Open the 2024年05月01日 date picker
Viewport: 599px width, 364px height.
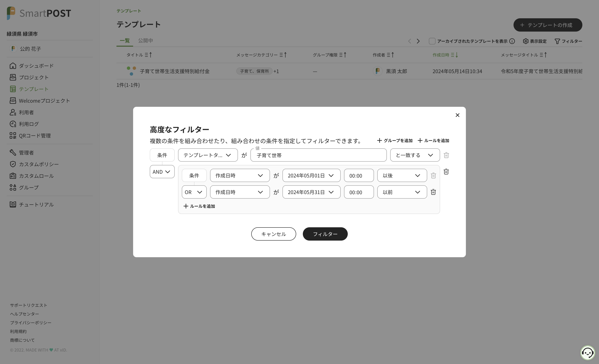(x=311, y=175)
